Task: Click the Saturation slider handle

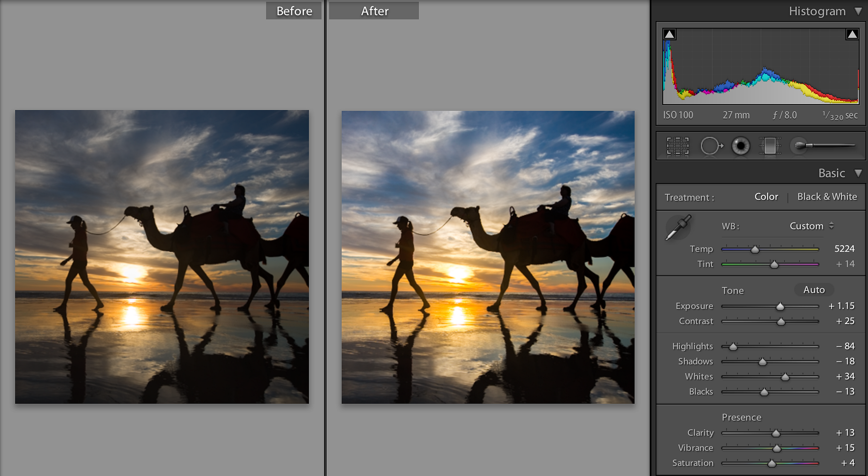Action: click(772, 463)
